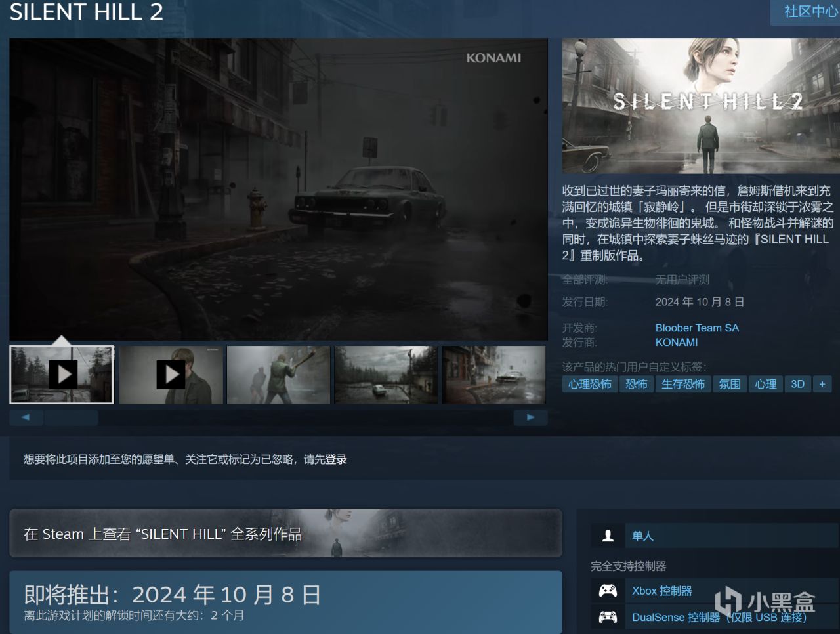
Task: Expand the tag list with the plus button
Action: (822, 384)
